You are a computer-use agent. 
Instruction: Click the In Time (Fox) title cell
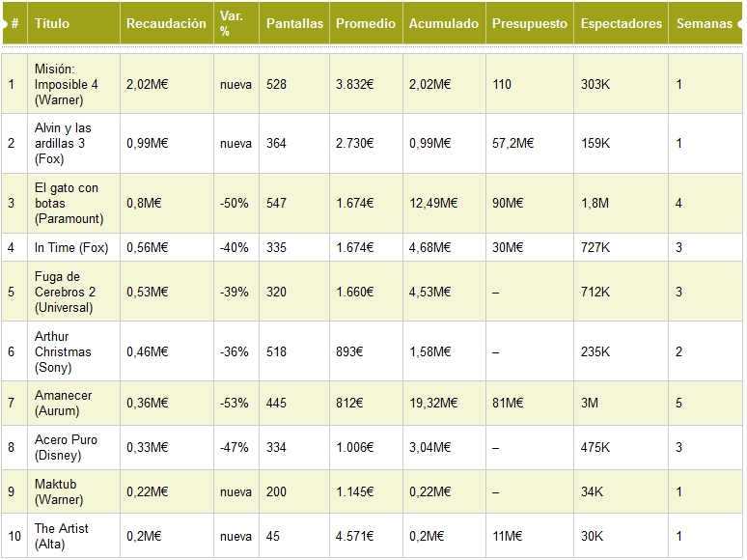pos(71,248)
